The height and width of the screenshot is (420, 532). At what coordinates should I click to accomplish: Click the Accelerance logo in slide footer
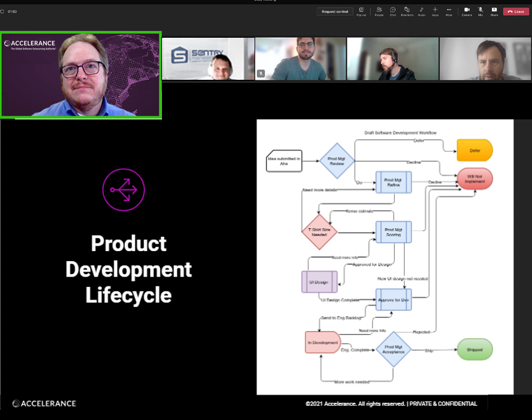pyautogui.click(x=44, y=403)
